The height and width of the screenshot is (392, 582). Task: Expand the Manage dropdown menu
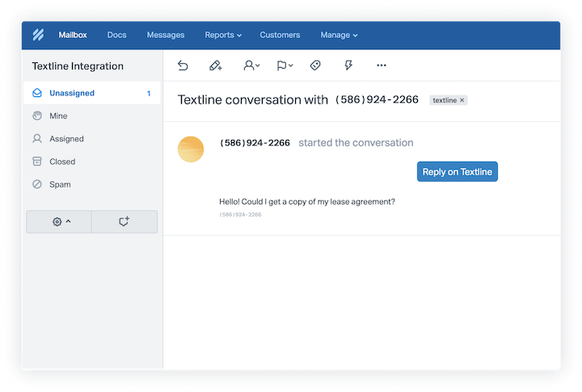(339, 35)
